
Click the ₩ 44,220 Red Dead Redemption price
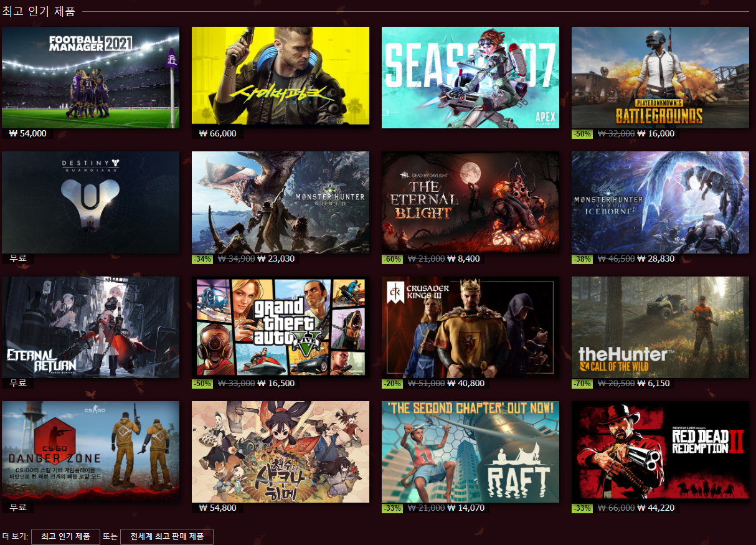(x=656, y=508)
